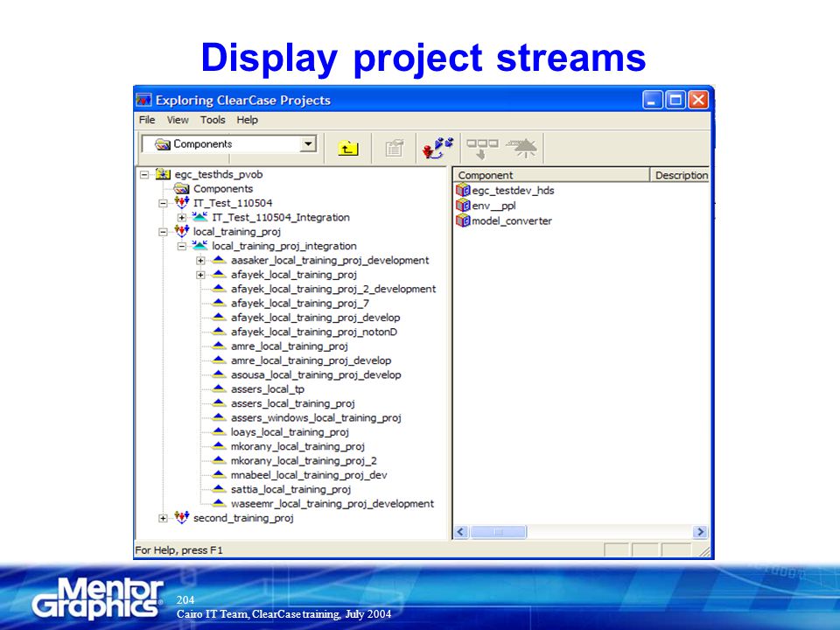Screen dimensions: 840x630
Task: Expand the aasaker_local_training_proj_development node
Action: click(200, 261)
